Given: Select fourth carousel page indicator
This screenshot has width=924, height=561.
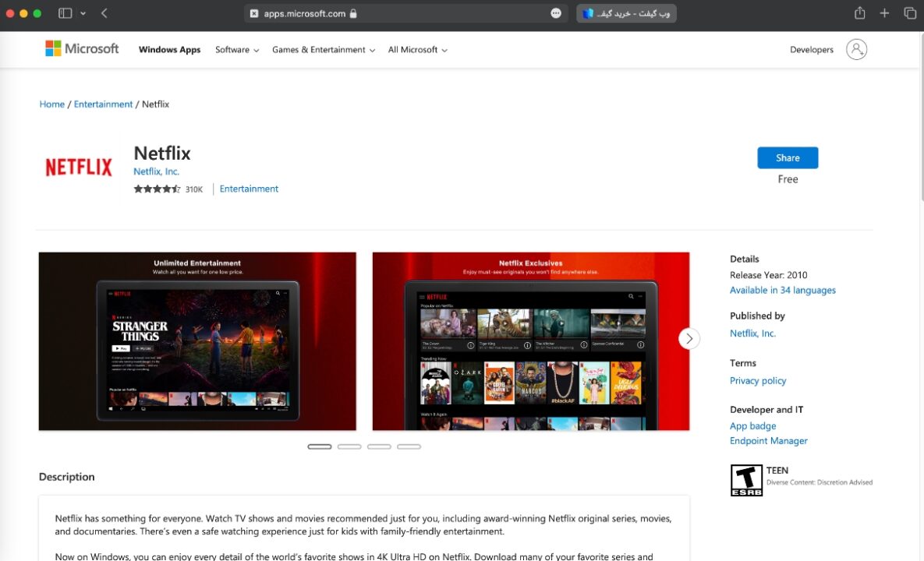Looking at the screenshot, I should tap(409, 446).
